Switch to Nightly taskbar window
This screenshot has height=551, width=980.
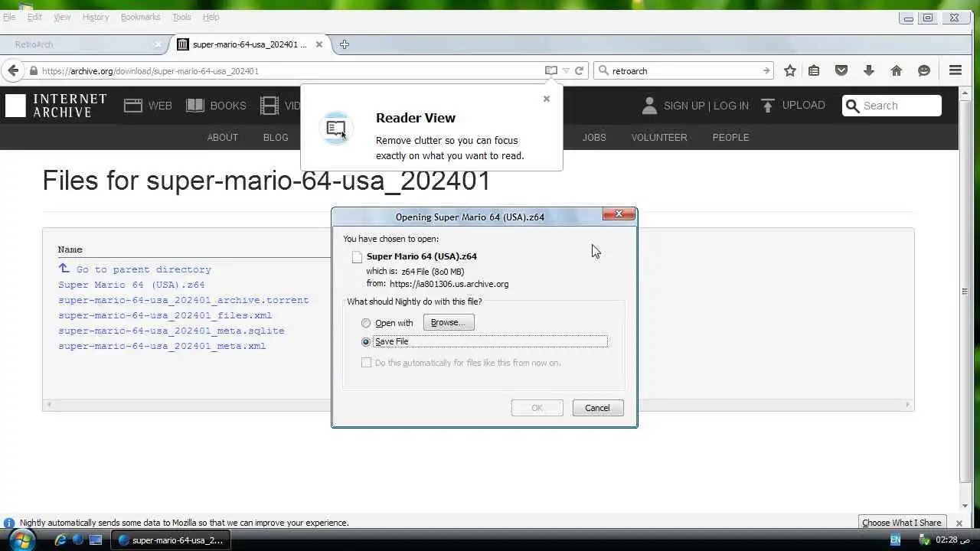coord(171,540)
